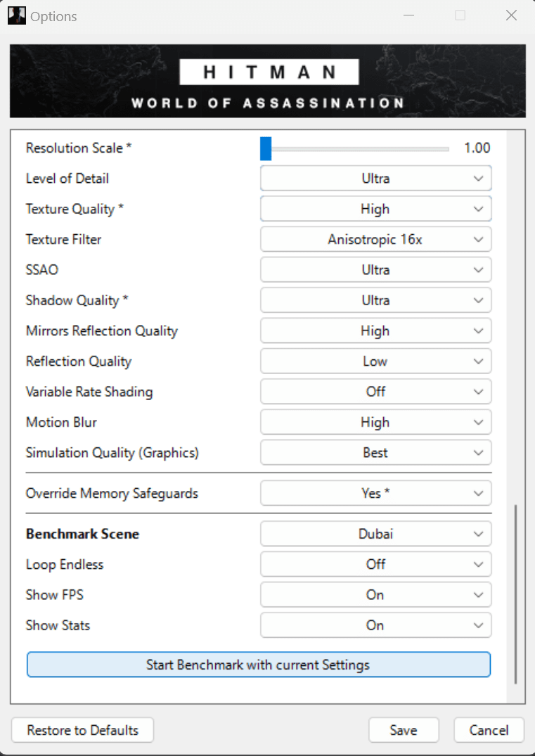Expand the Variable Rate Shading dropdown
Image resolution: width=535 pixels, height=756 pixels.
point(375,392)
